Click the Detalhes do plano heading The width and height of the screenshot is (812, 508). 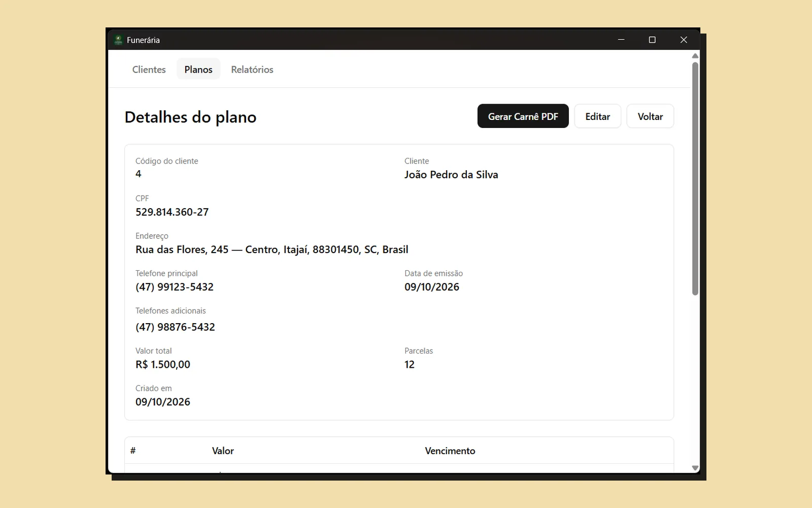click(x=190, y=117)
